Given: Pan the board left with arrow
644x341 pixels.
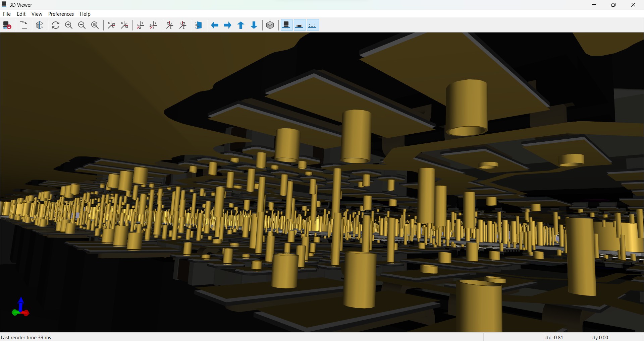Looking at the screenshot, I should pos(215,25).
